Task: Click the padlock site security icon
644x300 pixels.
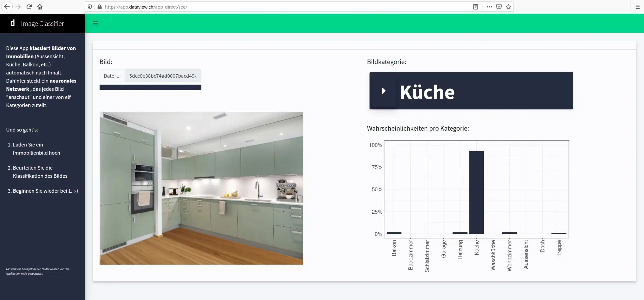Action: coord(100,7)
